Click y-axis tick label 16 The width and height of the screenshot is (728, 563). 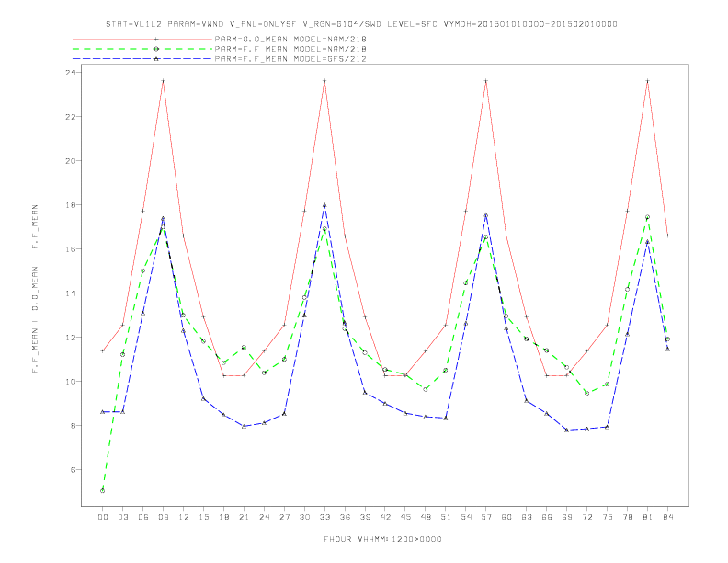pos(70,249)
